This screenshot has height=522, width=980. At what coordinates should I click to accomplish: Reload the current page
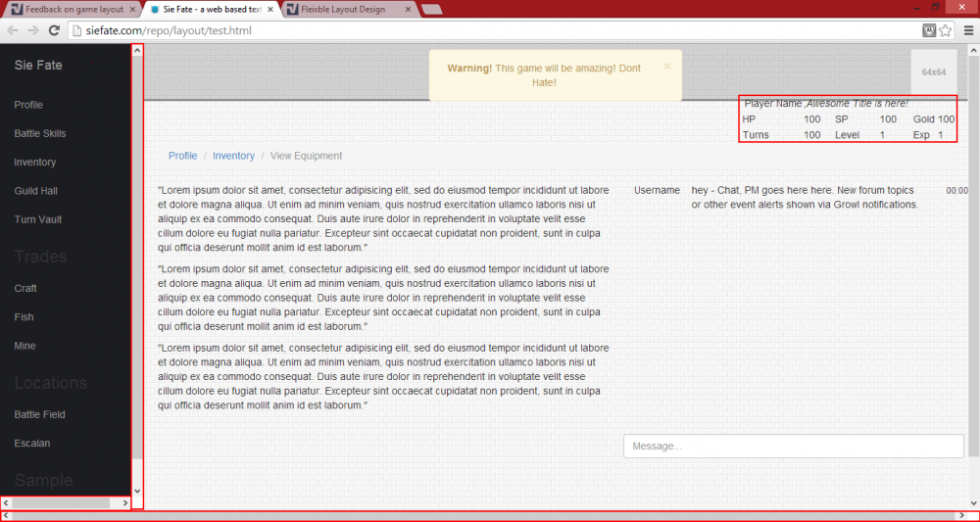(55, 31)
